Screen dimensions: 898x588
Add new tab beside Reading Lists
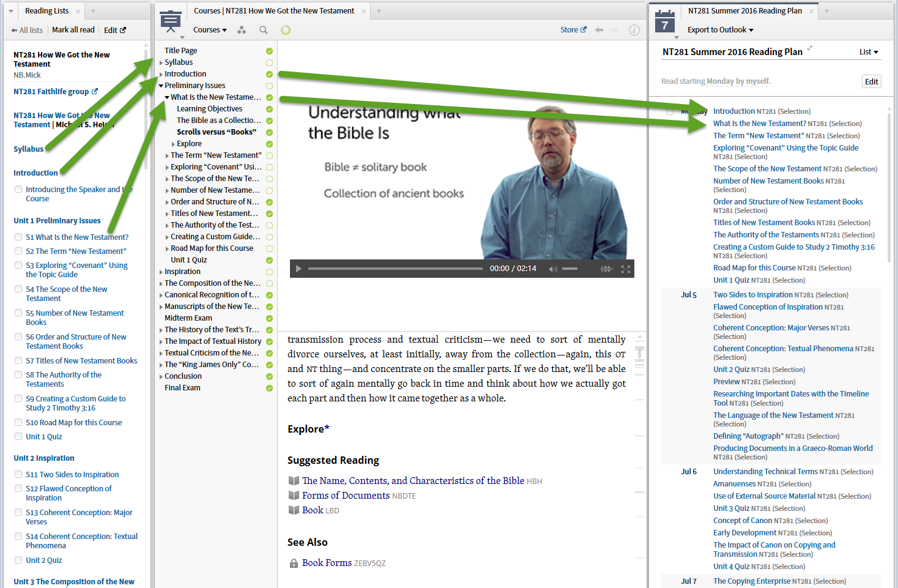(x=93, y=11)
